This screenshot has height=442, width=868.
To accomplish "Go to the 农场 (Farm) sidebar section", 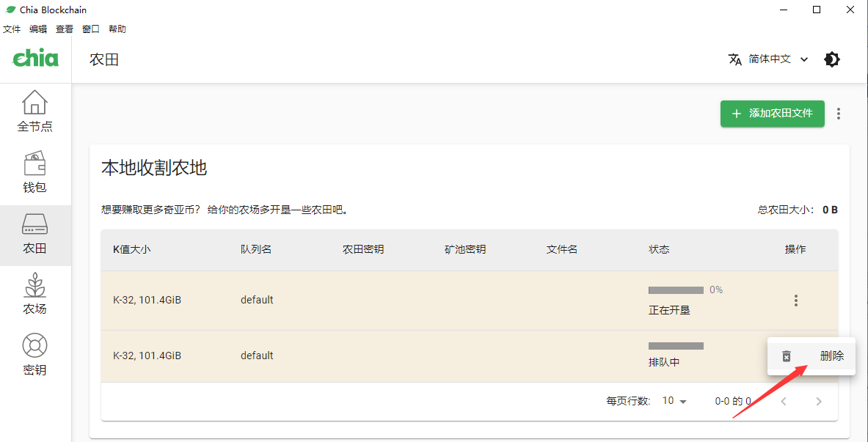I will 34,295.
